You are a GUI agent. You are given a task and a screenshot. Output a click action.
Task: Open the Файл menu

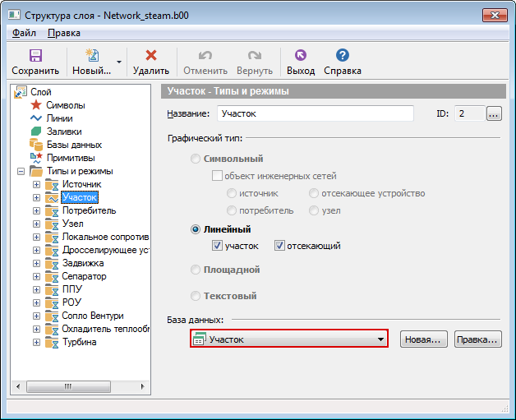tap(24, 33)
